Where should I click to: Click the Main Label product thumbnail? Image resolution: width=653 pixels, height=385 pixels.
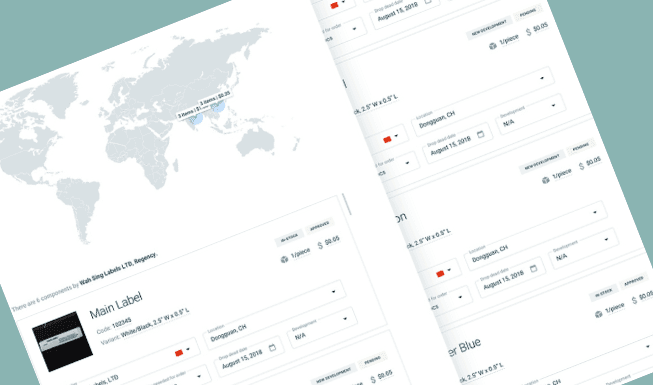tap(62, 341)
